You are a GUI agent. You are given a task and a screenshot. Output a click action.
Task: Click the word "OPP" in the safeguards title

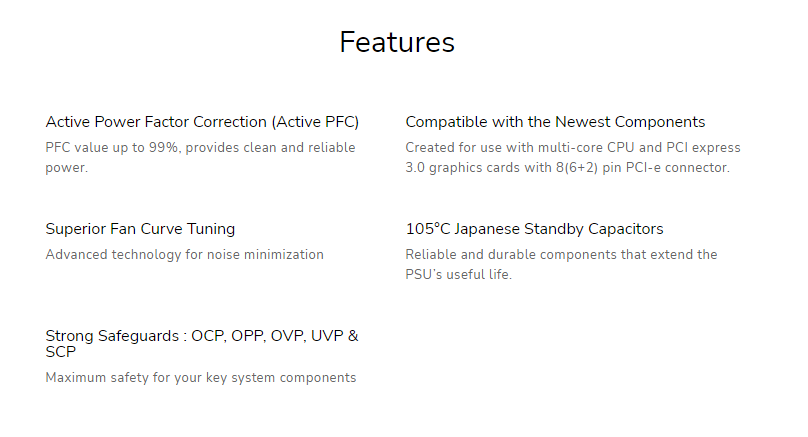pos(251,336)
